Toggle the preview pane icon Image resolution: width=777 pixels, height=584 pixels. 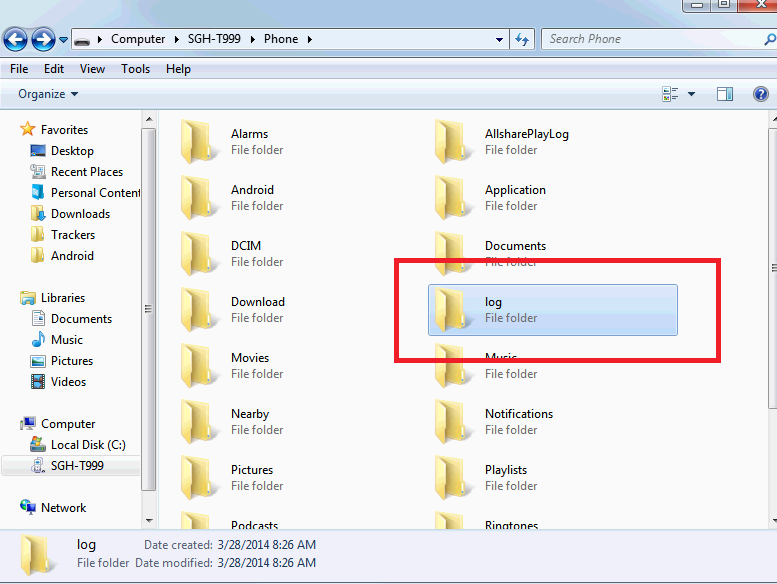[724, 94]
